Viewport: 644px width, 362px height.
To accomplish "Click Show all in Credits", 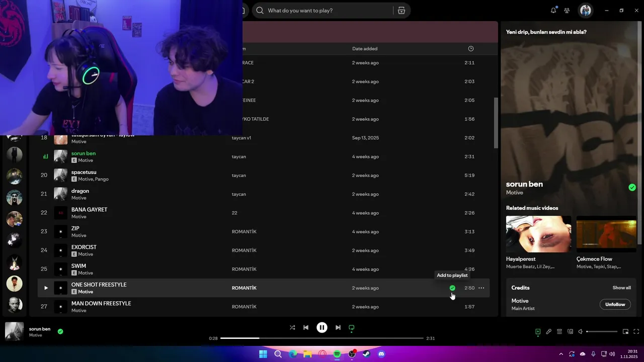I will (x=621, y=288).
